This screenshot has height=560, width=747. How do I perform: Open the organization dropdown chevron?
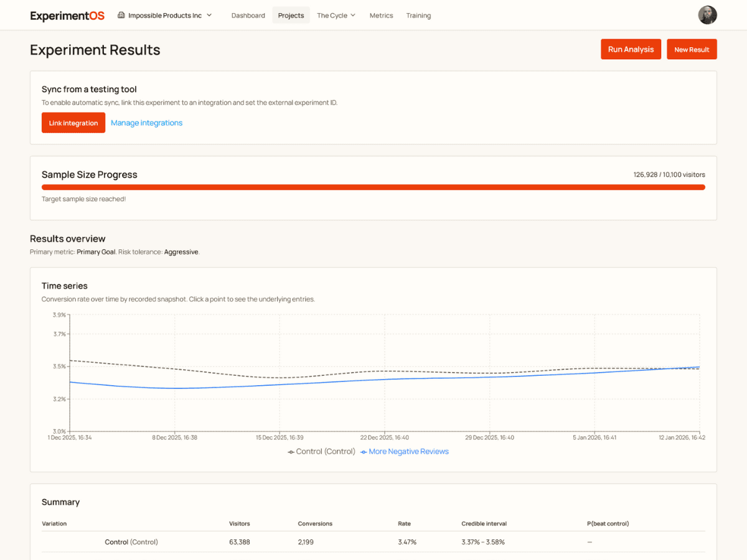coord(209,15)
